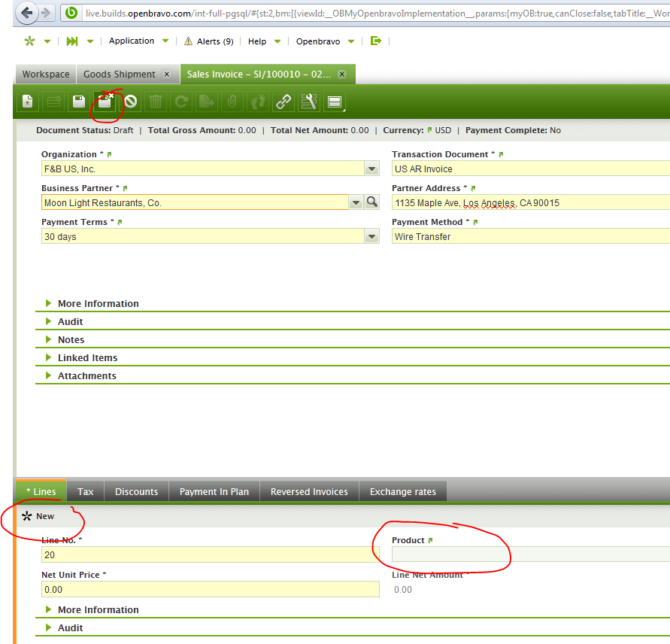
Task: Click the log out icon in top bar
Action: [376, 41]
